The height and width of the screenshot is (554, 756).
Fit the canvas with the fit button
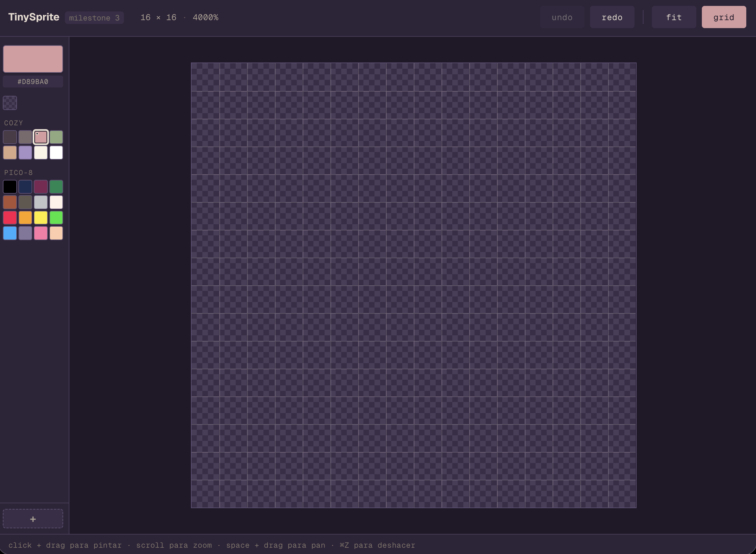click(674, 17)
